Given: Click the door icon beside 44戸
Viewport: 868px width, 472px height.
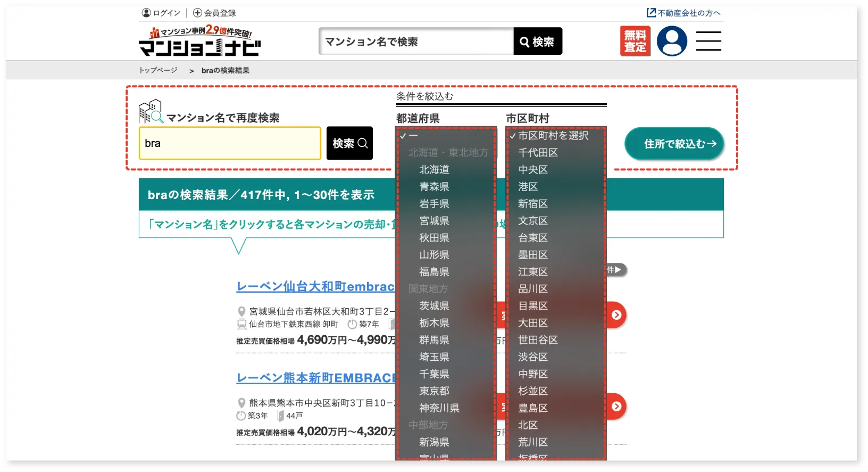Looking at the screenshot, I should [280, 416].
